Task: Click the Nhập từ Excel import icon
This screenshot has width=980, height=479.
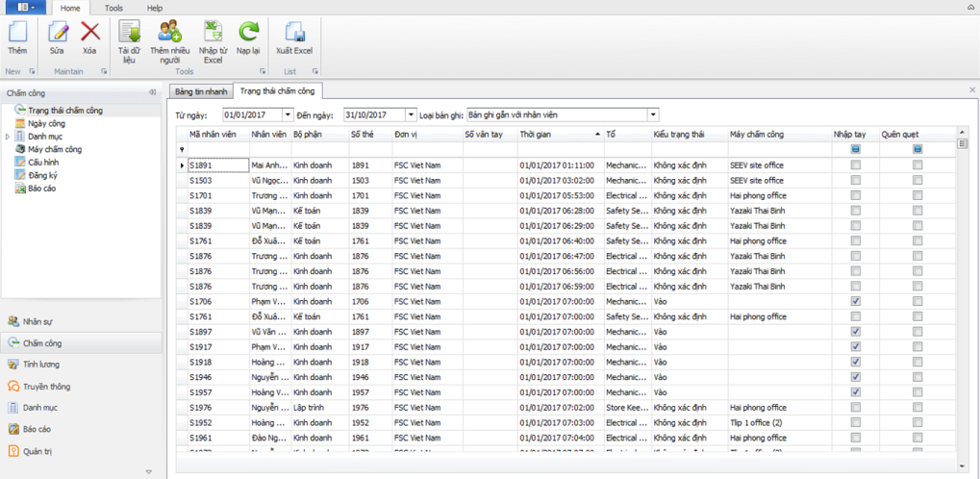Action: pyautogui.click(x=214, y=32)
